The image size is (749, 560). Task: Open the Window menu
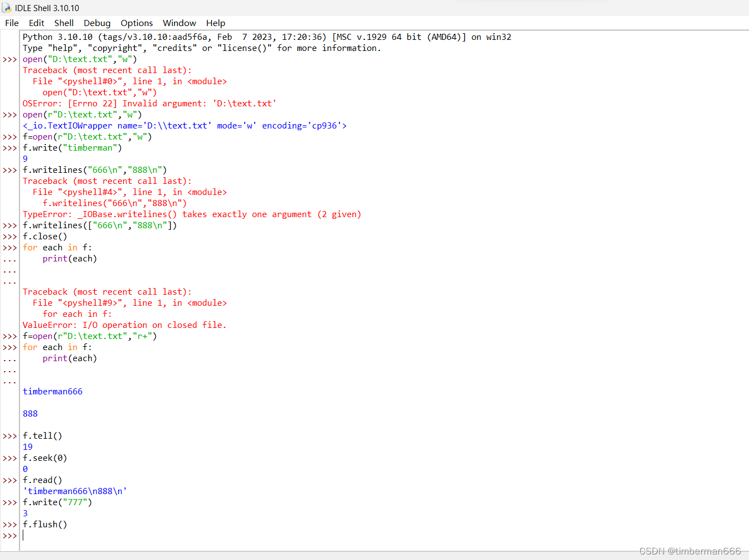click(179, 23)
